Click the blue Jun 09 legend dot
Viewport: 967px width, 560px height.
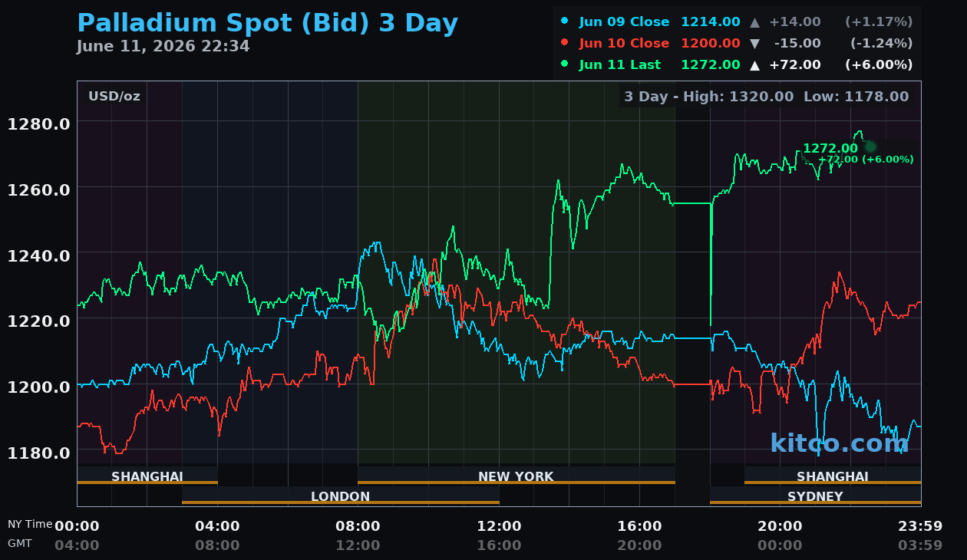tap(565, 21)
